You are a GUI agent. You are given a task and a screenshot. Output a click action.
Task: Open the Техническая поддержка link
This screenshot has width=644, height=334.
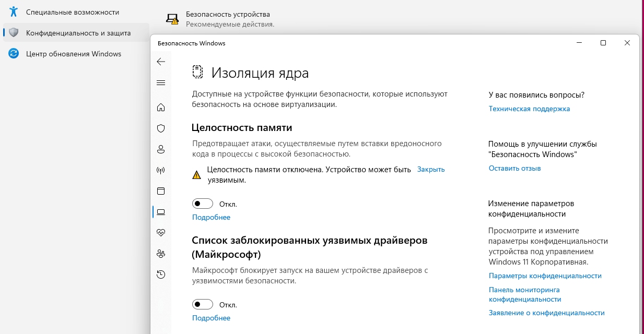(529, 109)
